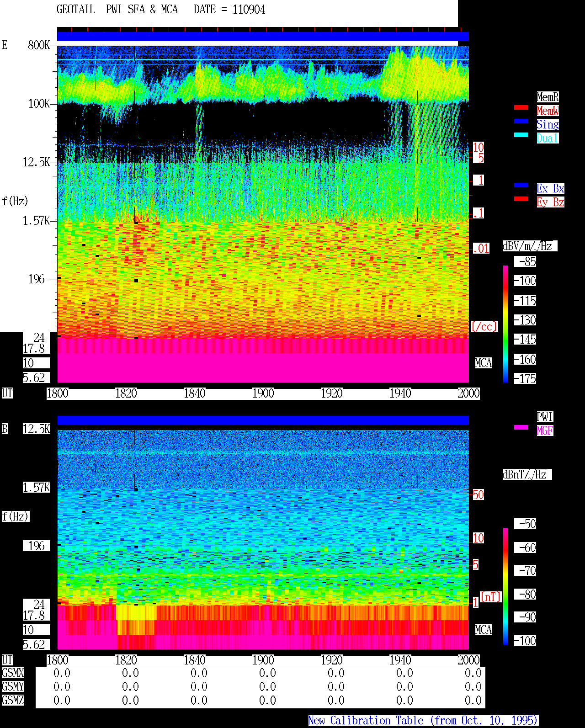Click the red [/cc] density label

coord(484,326)
